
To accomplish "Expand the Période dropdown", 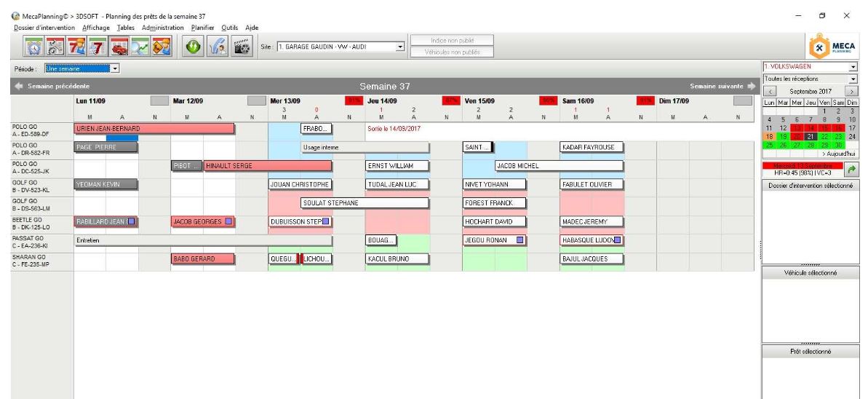I will click(116, 68).
